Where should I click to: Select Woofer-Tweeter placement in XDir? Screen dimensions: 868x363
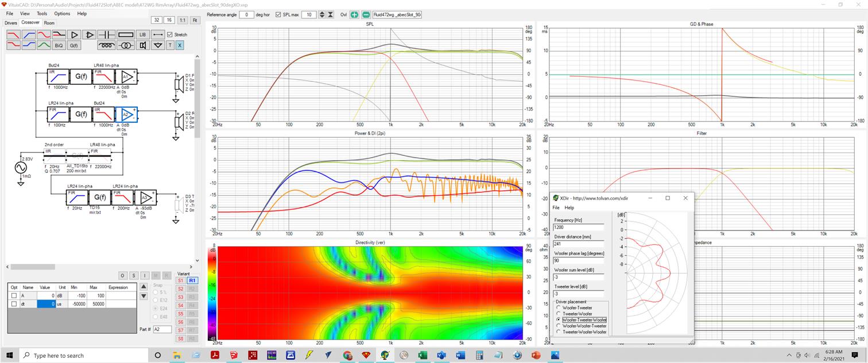559,308
